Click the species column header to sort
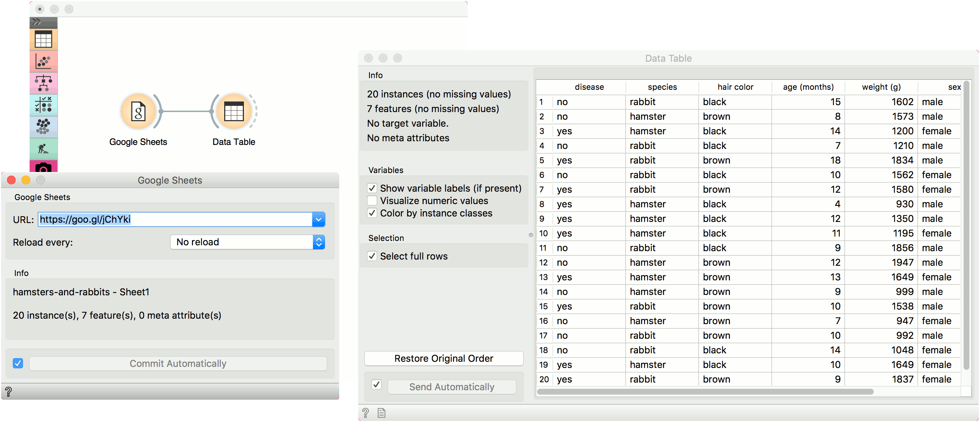 pyautogui.click(x=662, y=87)
